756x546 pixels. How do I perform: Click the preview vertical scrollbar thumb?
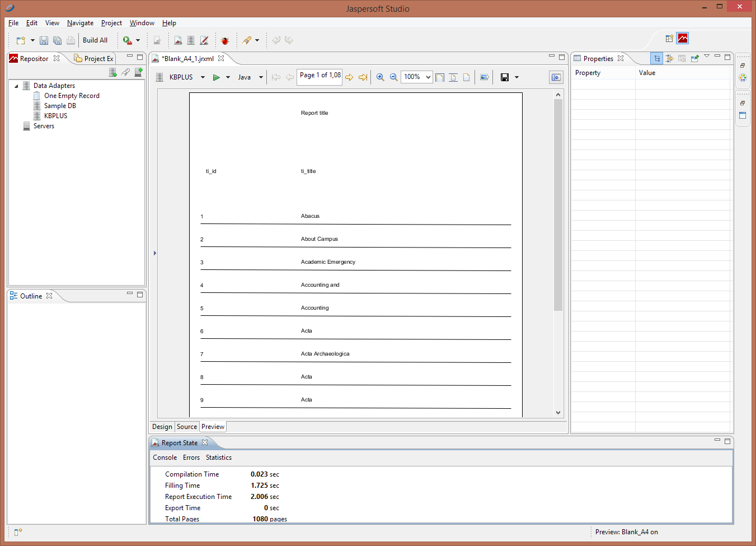(x=558, y=205)
